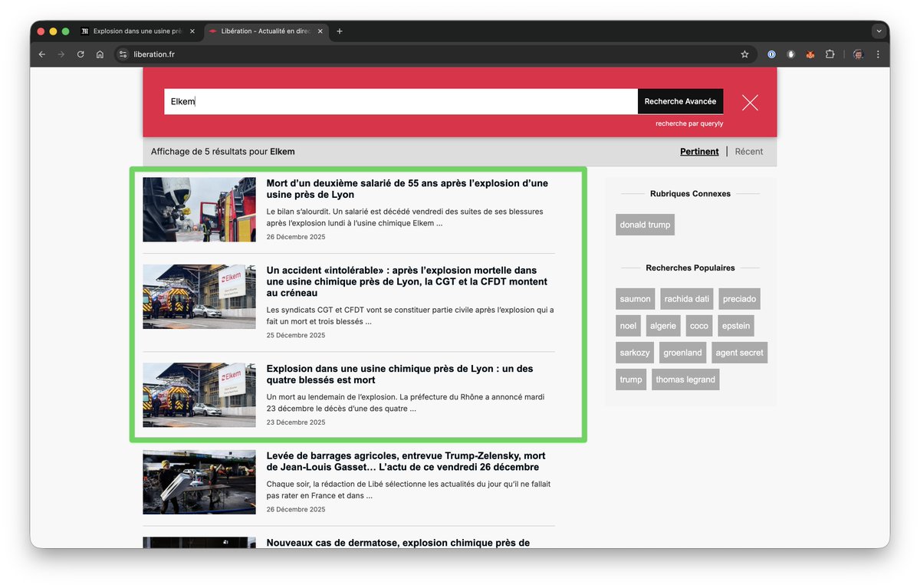This screenshot has height=588, width=920.
Task: Open the Chrome three-dot menu
Action: coord(878,54)
